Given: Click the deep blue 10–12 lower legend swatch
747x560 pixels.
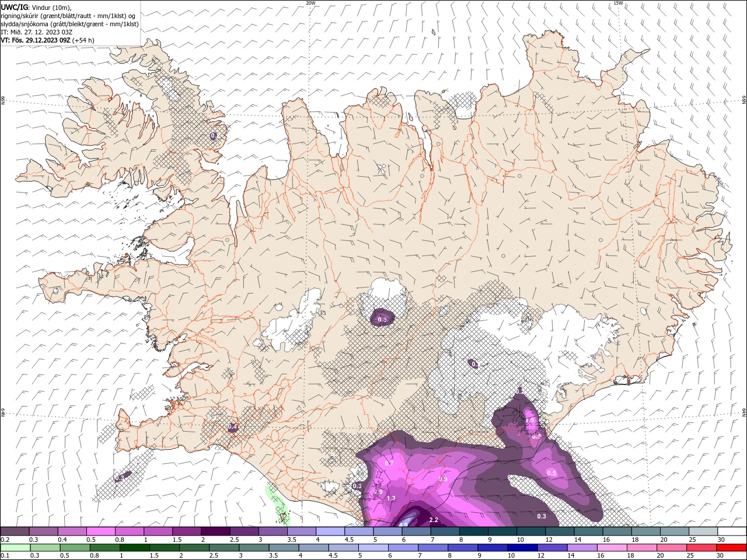Looking at the screenshot, I should click(522, 548).
